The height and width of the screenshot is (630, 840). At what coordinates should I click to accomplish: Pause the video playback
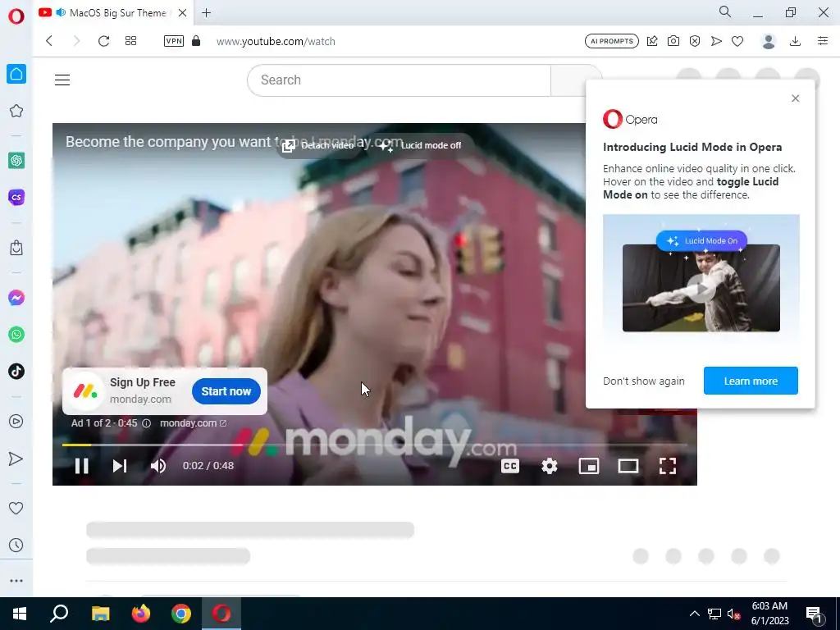81,466
